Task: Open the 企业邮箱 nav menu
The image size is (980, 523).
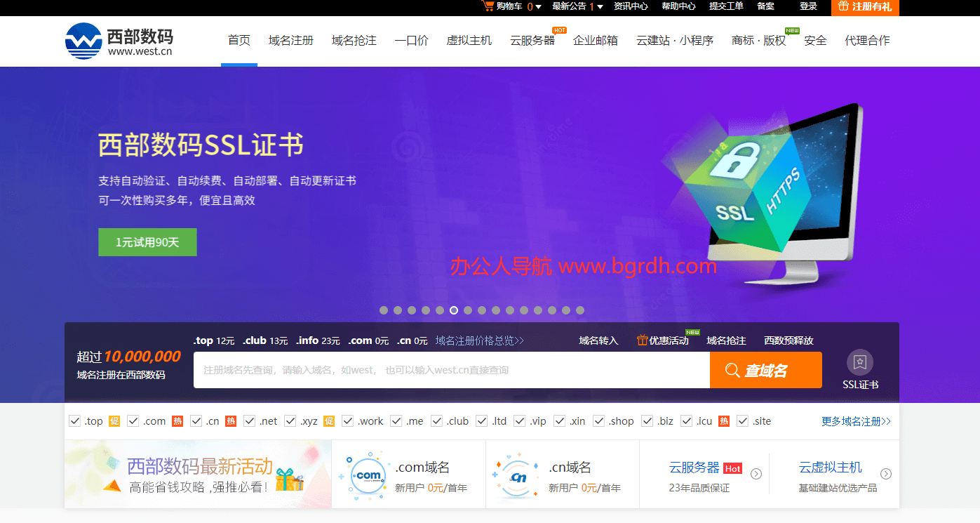Action: pos(596,41)
